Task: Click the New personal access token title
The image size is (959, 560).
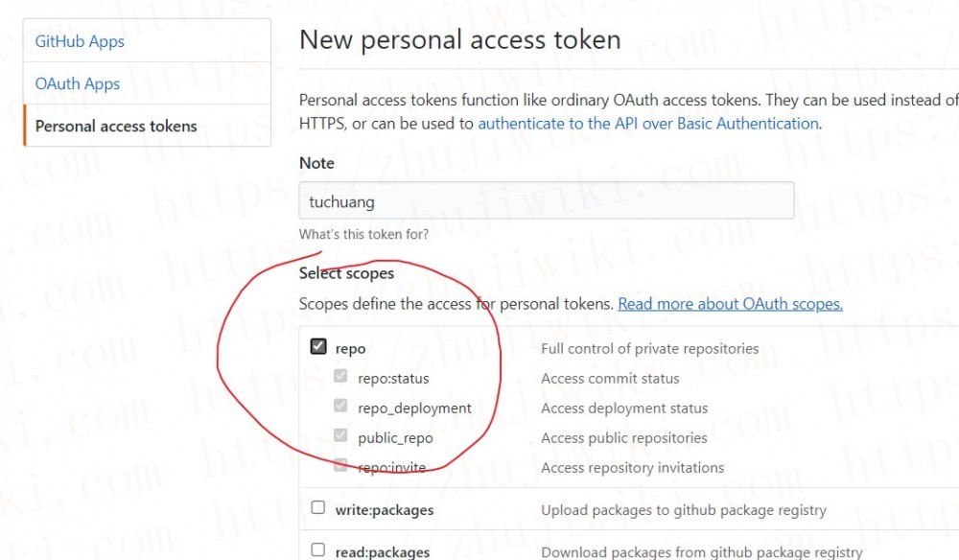Action: click(x=460, y=39)
